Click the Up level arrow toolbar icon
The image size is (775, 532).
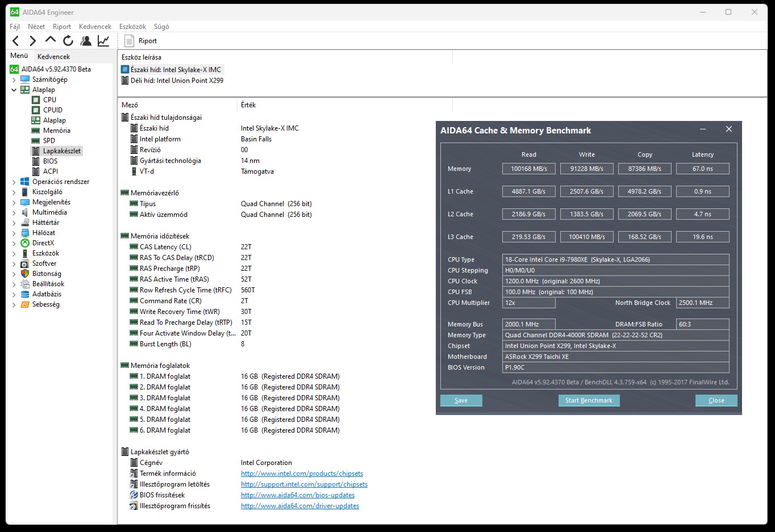(x=51, y=40)
